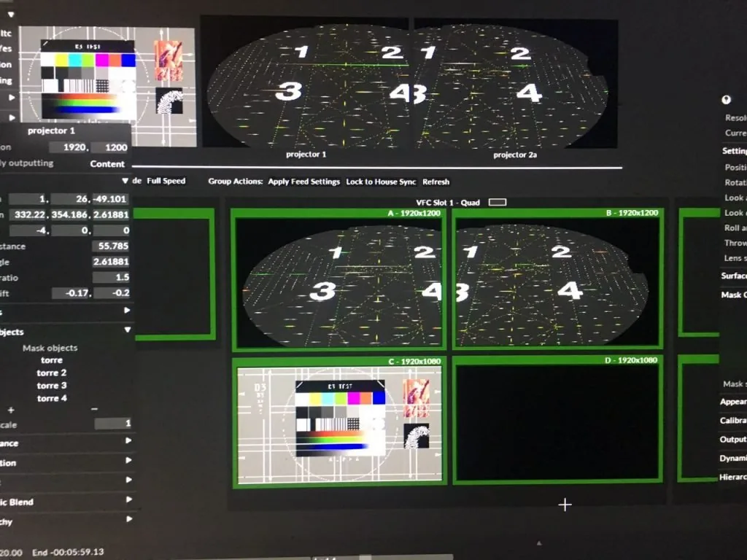Select empty output D - 1920x1080
747x560 pixels.
pos(557,421)
